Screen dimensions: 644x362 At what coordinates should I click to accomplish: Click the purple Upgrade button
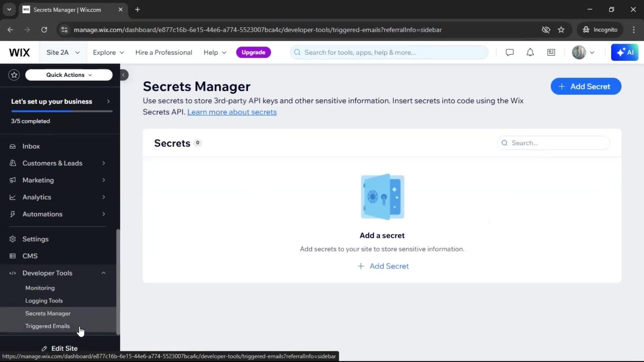(254, 52)
